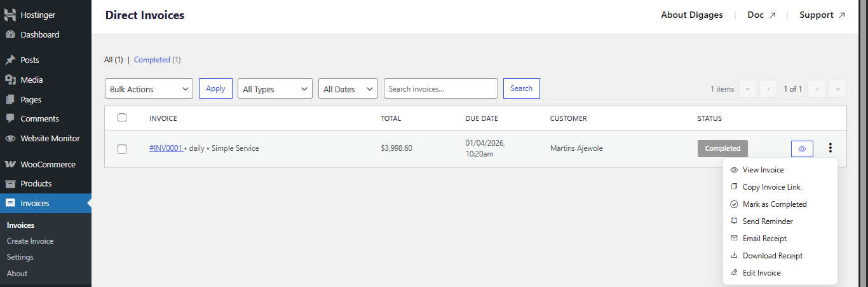Click the STATUS column header
This screenshot has width=868, height=287.
(x=710, y=118)
